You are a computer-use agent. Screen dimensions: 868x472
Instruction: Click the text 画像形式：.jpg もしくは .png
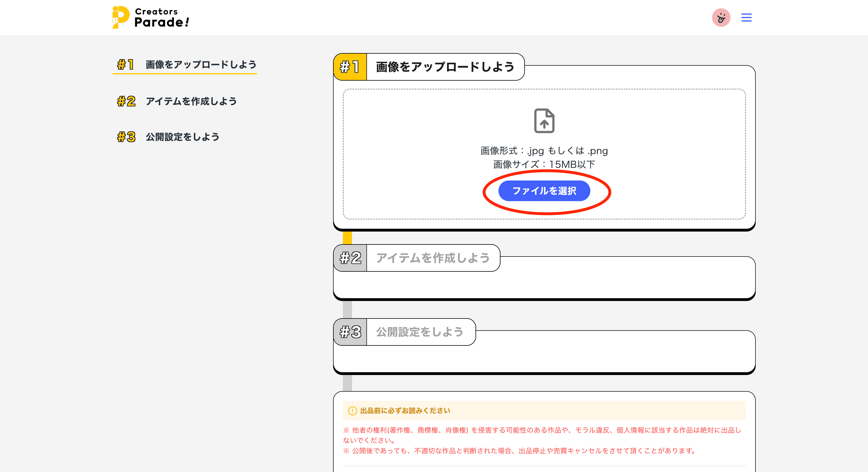tap(544, 150)
